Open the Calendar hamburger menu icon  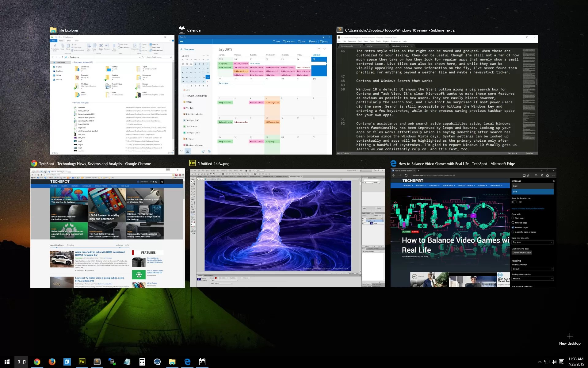[181, 41]
